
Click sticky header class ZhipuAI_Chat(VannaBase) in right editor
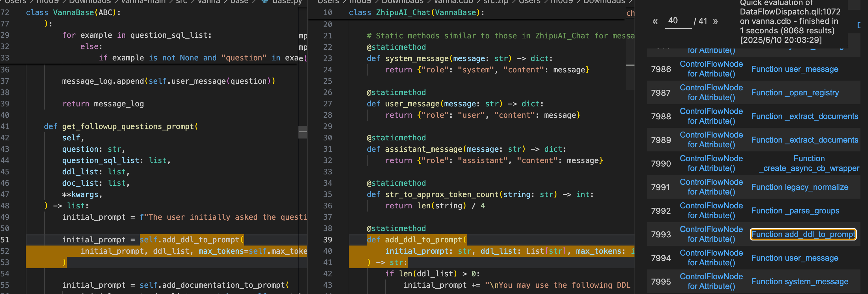tap(416, 13)
